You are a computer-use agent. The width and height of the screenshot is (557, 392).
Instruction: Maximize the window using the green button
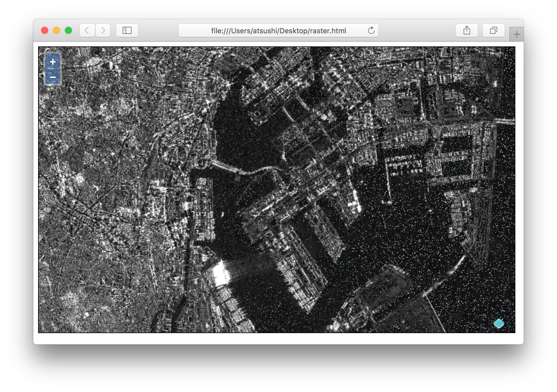point(68,30)
